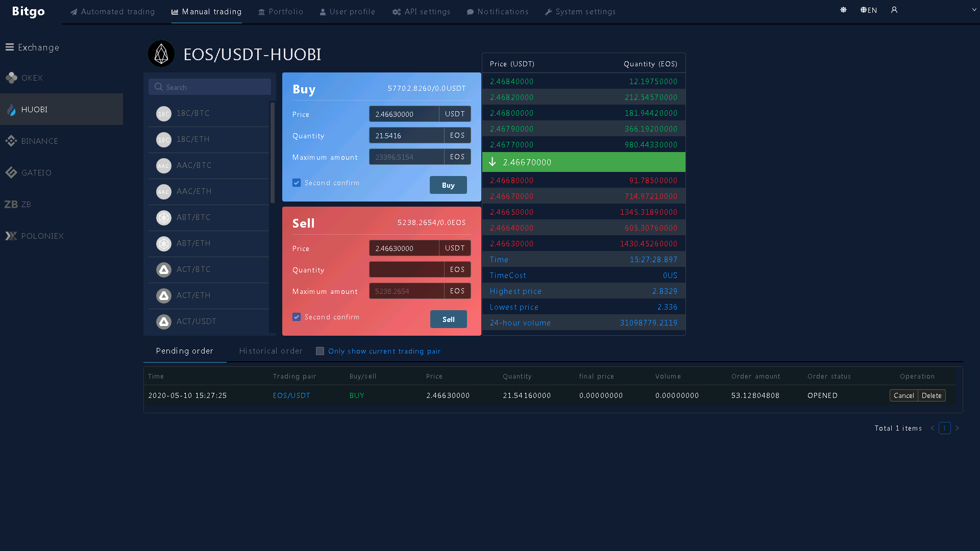Select page 1 in pagination
Viewport: 980px width, 551px height.
tap(944, 428)
